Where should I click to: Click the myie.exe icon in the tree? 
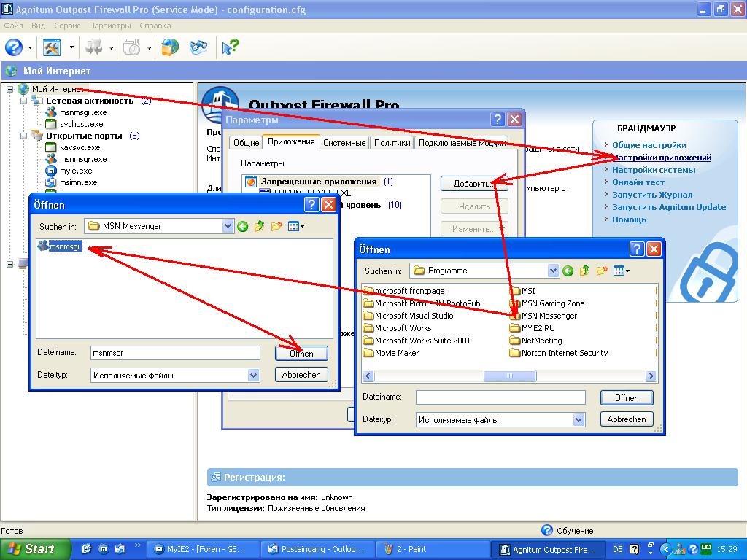[x=50, y=171]
